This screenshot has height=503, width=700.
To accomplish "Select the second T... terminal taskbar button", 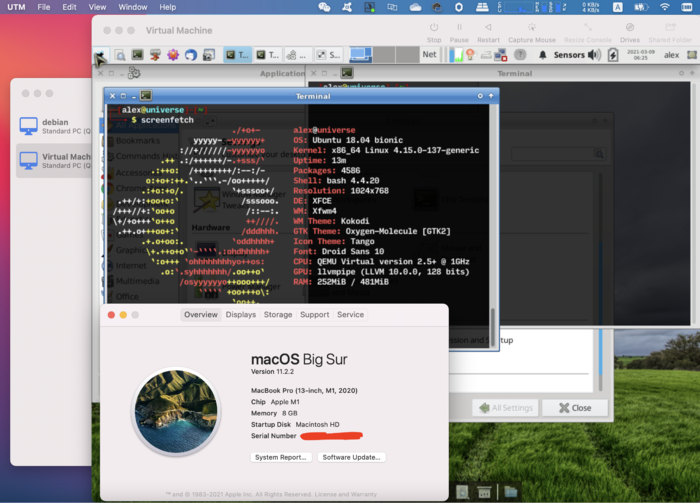I will [268, 55].
